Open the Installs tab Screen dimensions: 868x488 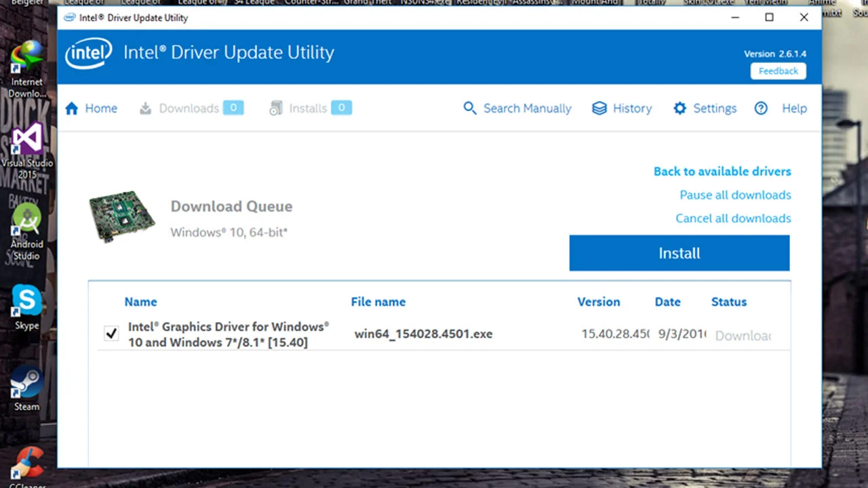point(310,108)
